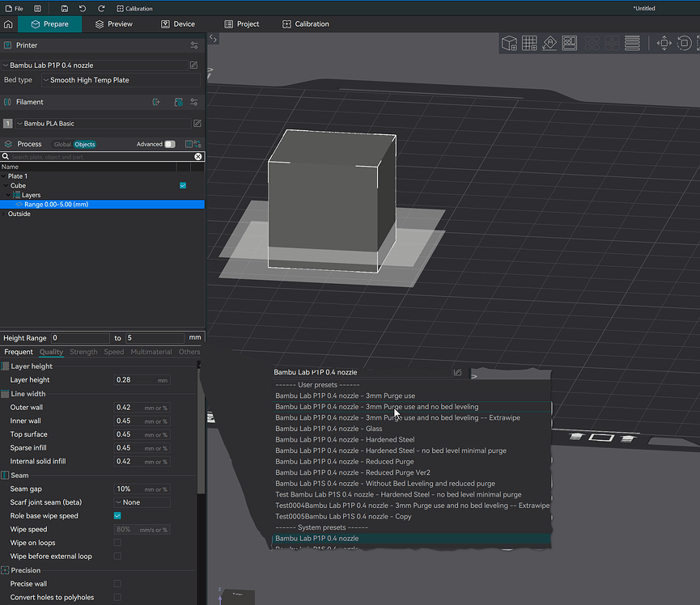
Task: Toggle the Cube printable checkbox
Action: pos(183,185)
